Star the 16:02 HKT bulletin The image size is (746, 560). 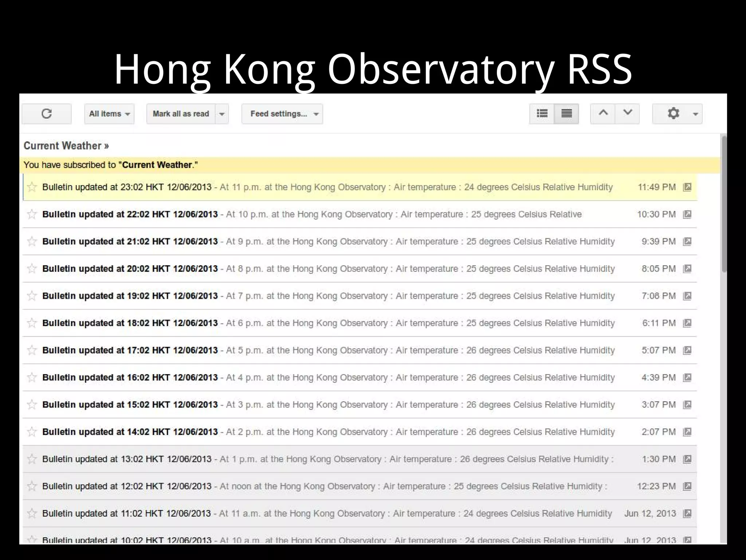click(x=32, y=377)
